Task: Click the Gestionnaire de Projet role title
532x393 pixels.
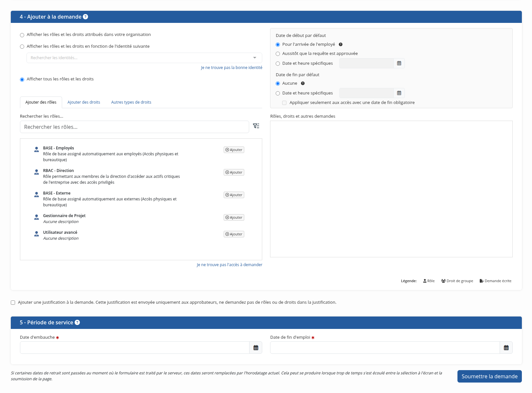Action: tap(64, 216)
